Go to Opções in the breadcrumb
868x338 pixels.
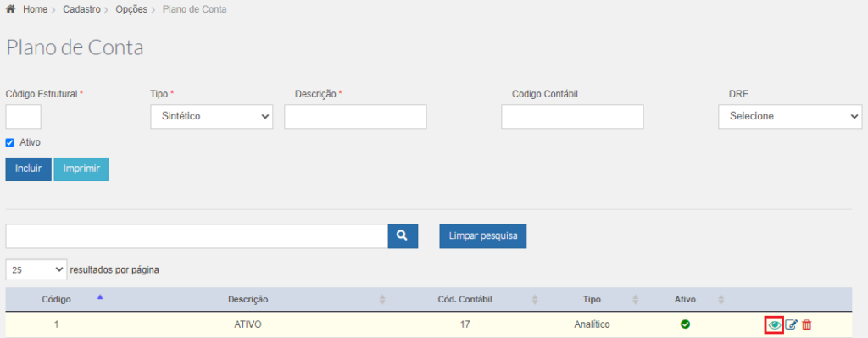(131, 10)
